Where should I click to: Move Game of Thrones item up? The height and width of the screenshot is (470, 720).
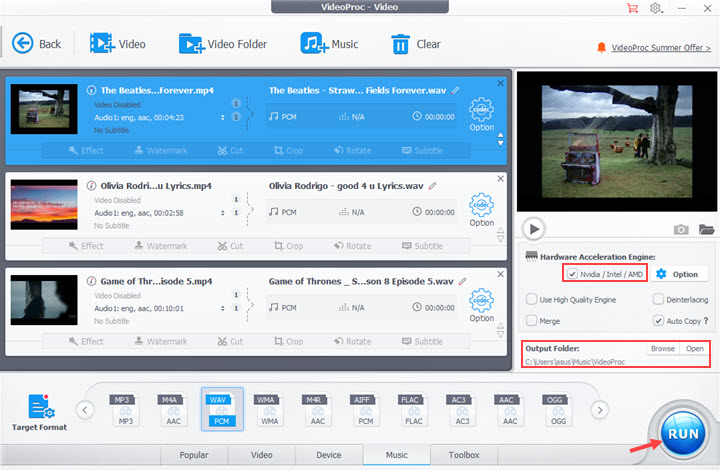tap(501, 326)
